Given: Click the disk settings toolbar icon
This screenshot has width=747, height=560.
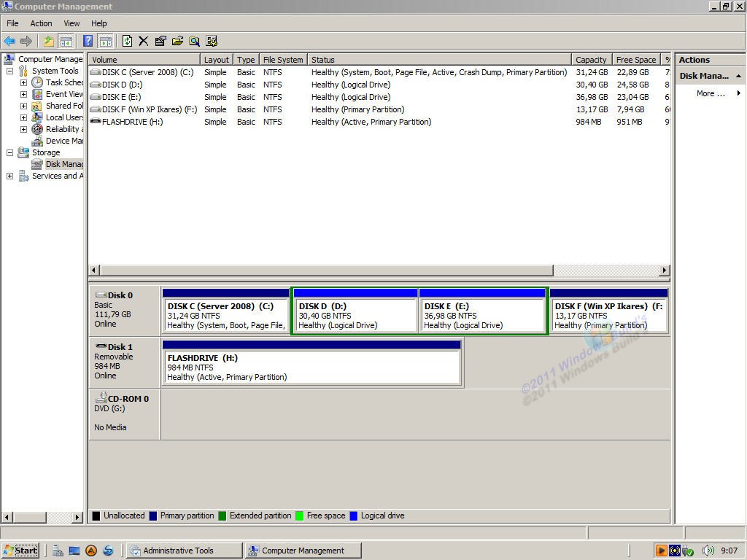Looking at the screenshot, I should tap(212, 42).
